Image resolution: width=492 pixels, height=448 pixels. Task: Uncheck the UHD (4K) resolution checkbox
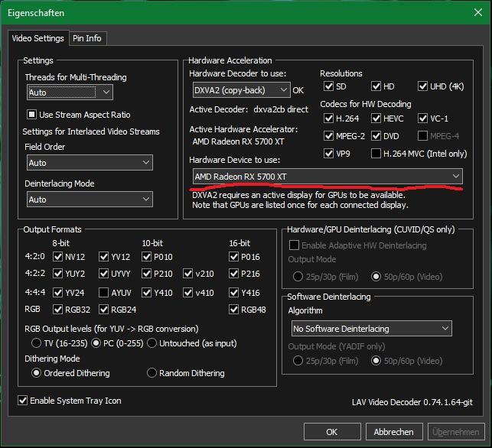pyautogui.click(x=422, y=86)
